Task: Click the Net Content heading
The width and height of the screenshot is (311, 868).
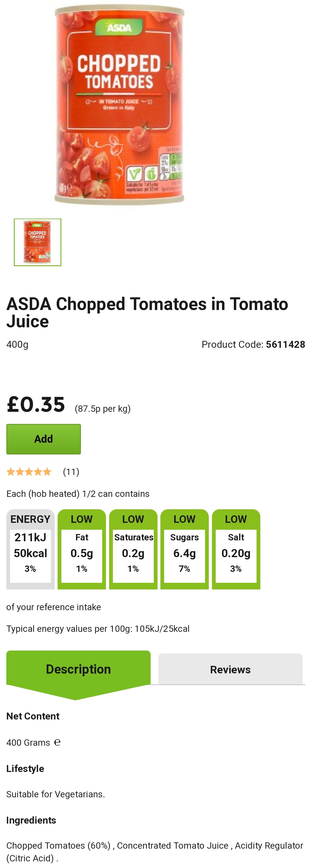Action: click(33, 716)
